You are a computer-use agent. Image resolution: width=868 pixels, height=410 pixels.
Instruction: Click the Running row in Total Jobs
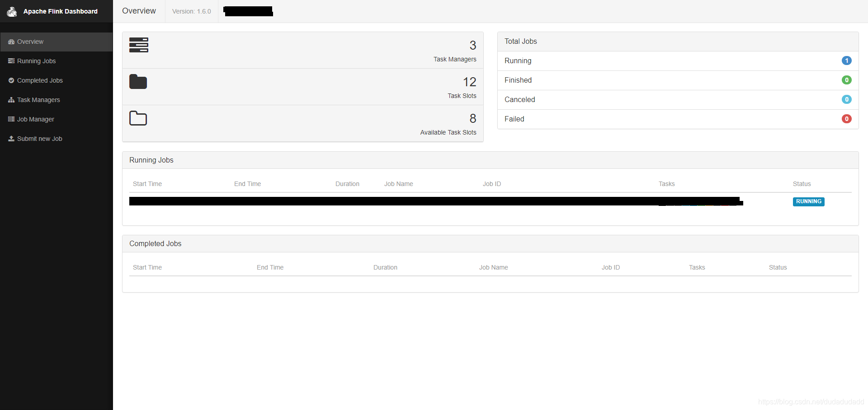click(x=678, y=61)
